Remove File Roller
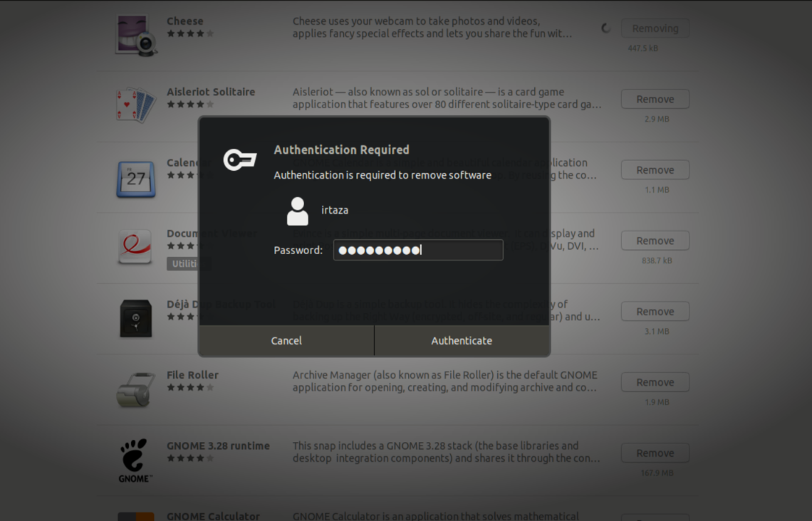Screen dimensions: 812x521 point(655,382)
